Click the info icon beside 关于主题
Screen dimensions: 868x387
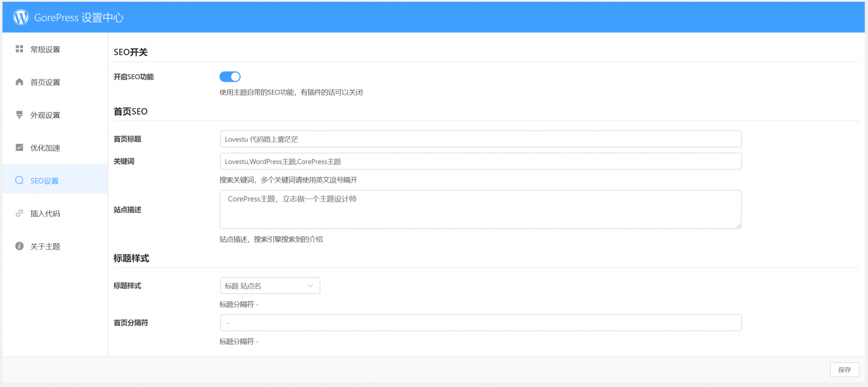[x=19, y=246]
